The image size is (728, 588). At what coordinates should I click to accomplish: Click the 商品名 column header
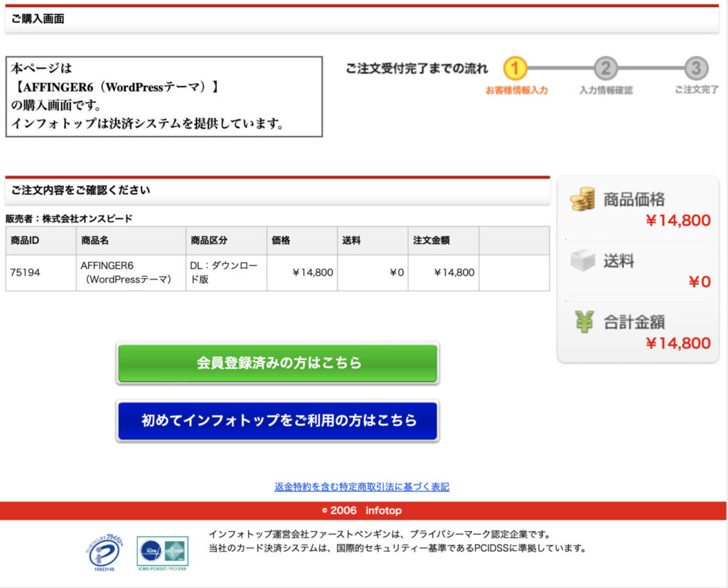[x=131, y=240]
